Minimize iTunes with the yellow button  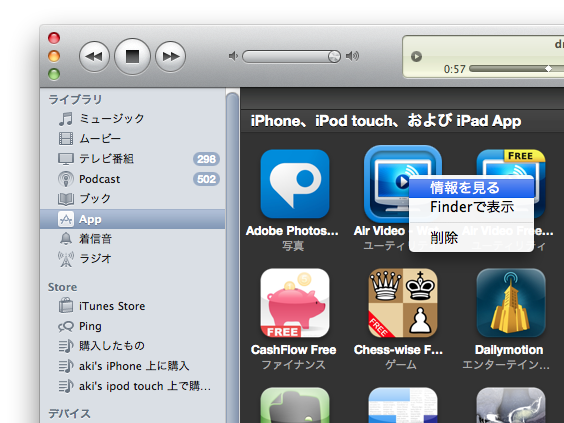tap(54, 56)
